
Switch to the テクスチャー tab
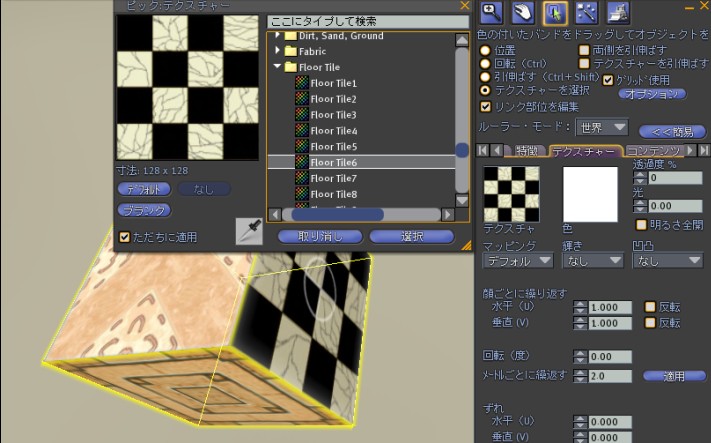point(583,151)
